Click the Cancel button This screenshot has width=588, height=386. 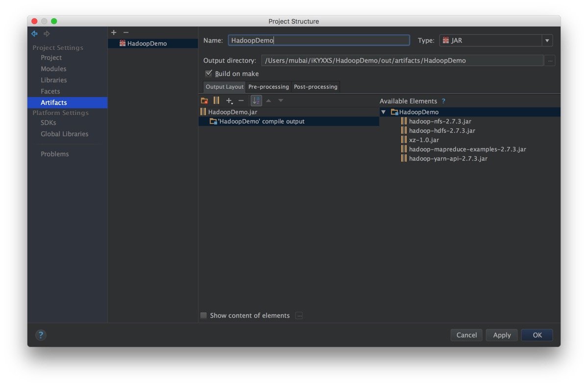(466, 335)
